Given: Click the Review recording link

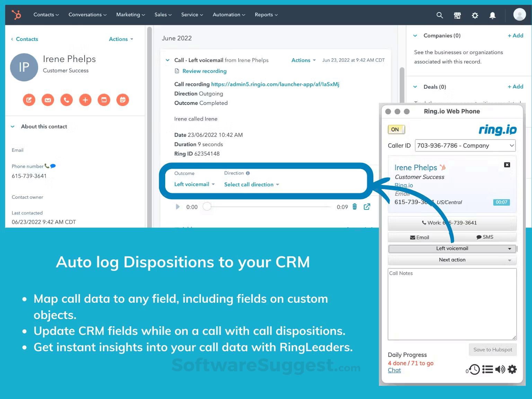Looking at the screenshot, I should (x=204, y=71).
